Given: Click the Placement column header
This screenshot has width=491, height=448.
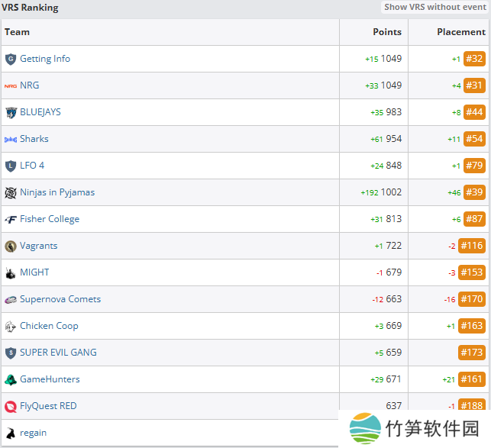Looking at the screenshot, I should pyautogui.click(x=460, y=32).
